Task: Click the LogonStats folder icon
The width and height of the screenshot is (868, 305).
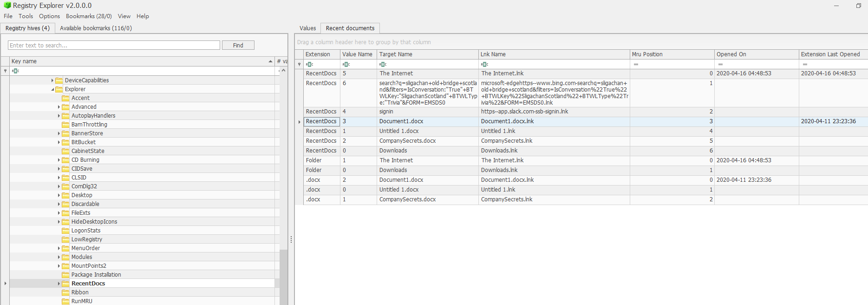Action: (65, 231)
